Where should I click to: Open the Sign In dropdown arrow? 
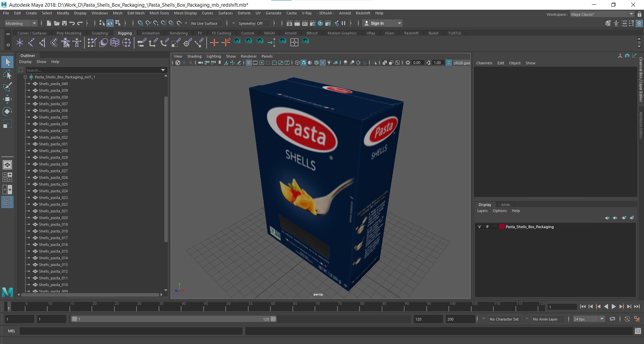click(x=399, y=23)
